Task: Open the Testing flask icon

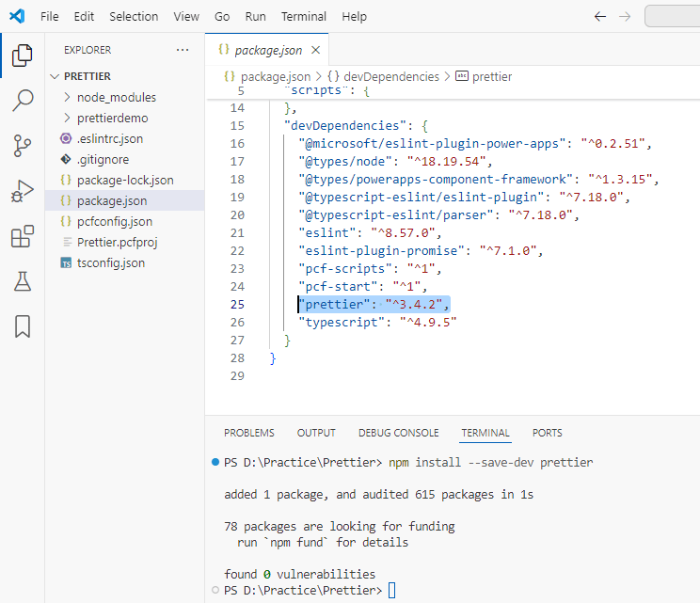Action: coord(22,281)
